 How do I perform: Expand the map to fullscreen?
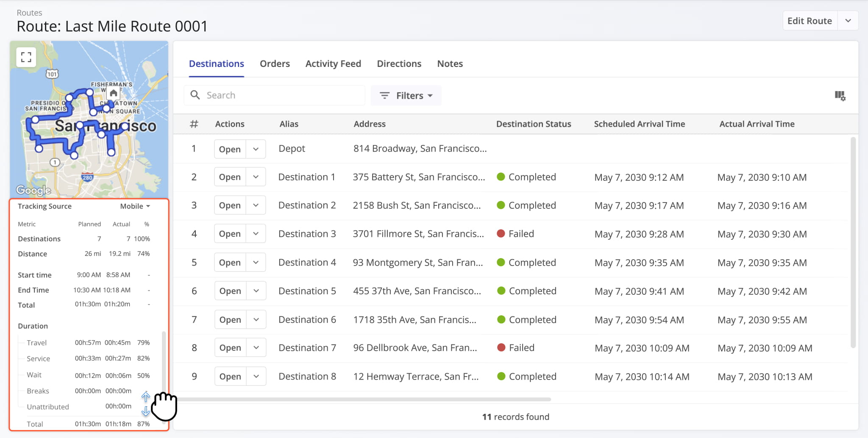point(26,57)
